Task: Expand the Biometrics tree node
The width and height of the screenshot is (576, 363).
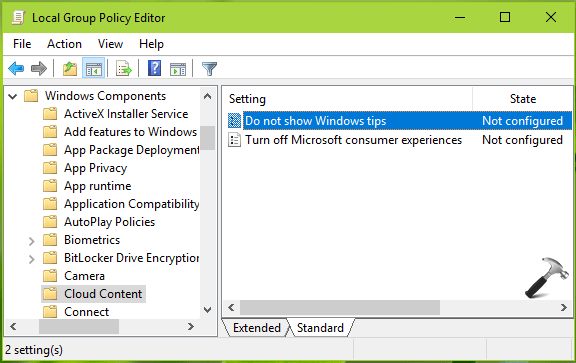Action: pos(32,241)
